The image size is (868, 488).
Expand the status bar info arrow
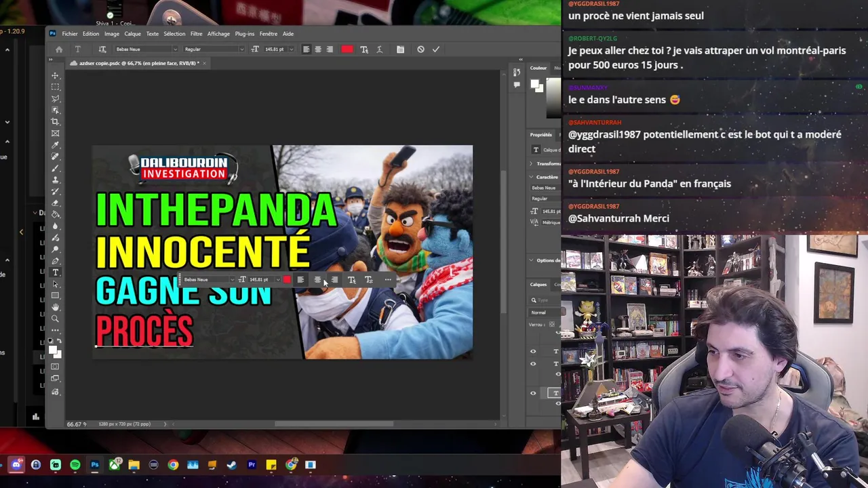coord(165,424)
